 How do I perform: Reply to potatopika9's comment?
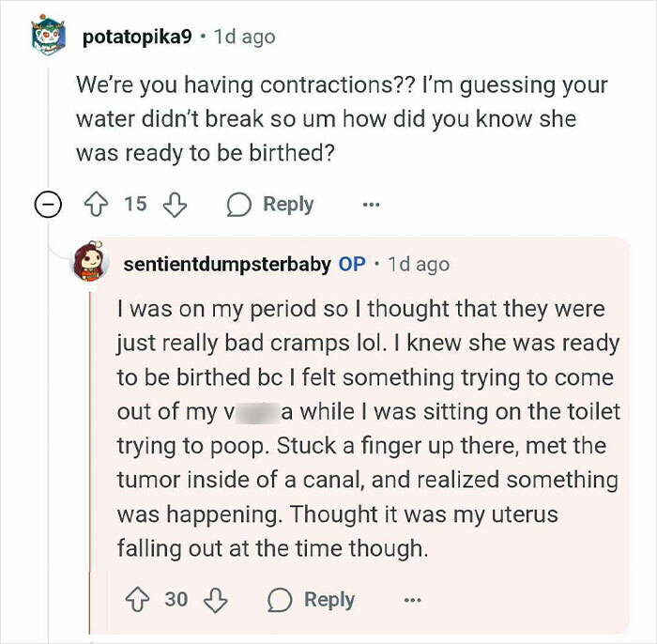pos(270,204)
